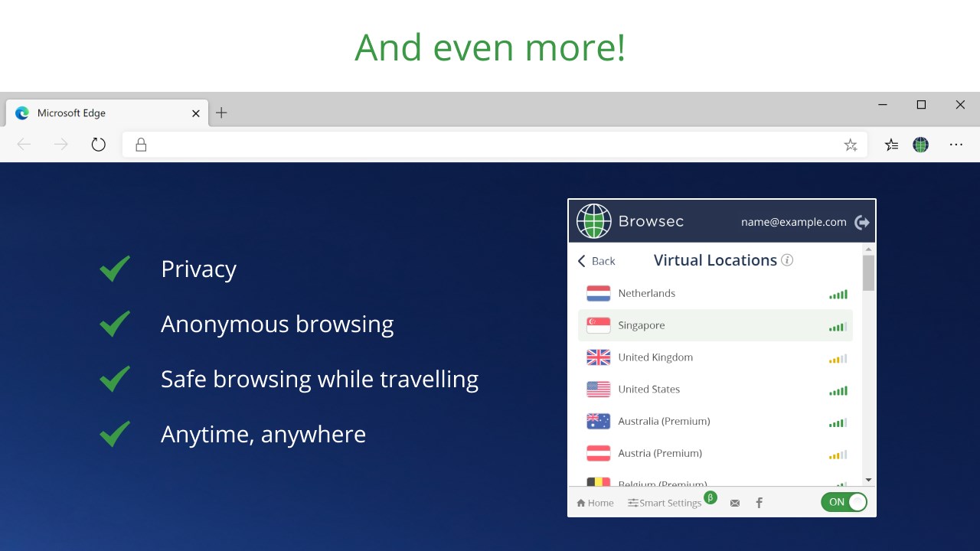Click the Australia flag icon
980x551 pixels.
pos(598,421)
